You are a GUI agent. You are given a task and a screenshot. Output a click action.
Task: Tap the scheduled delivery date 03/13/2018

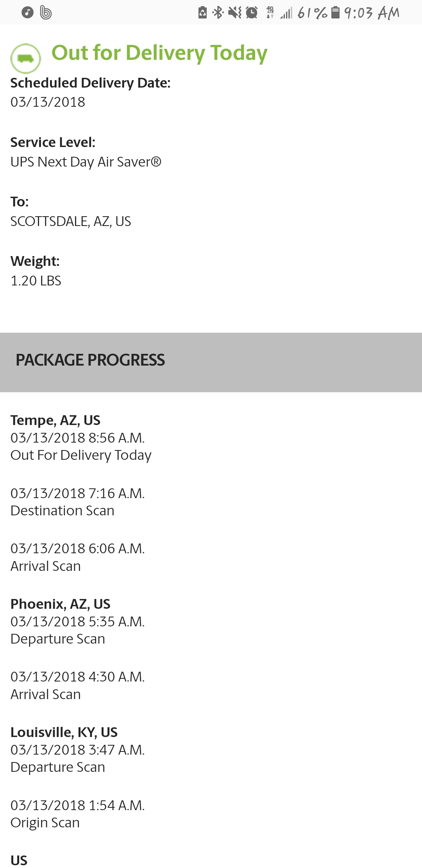(48, 102)
